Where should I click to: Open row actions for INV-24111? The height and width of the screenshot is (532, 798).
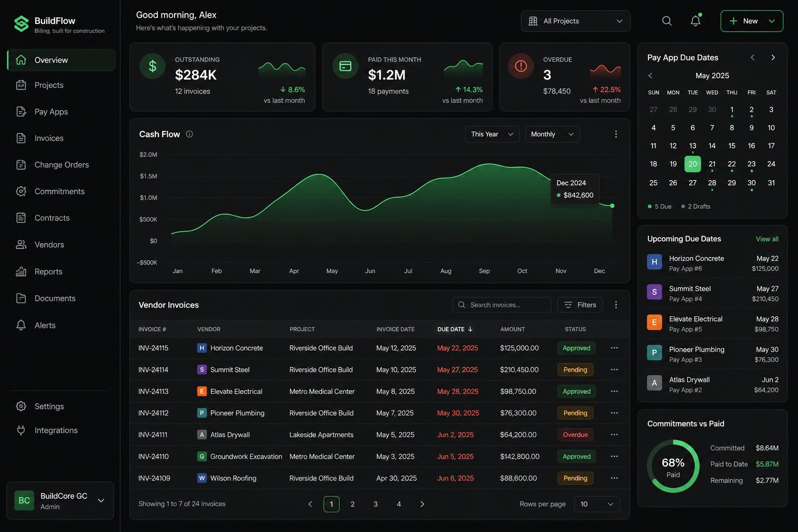tap(614, 435)
